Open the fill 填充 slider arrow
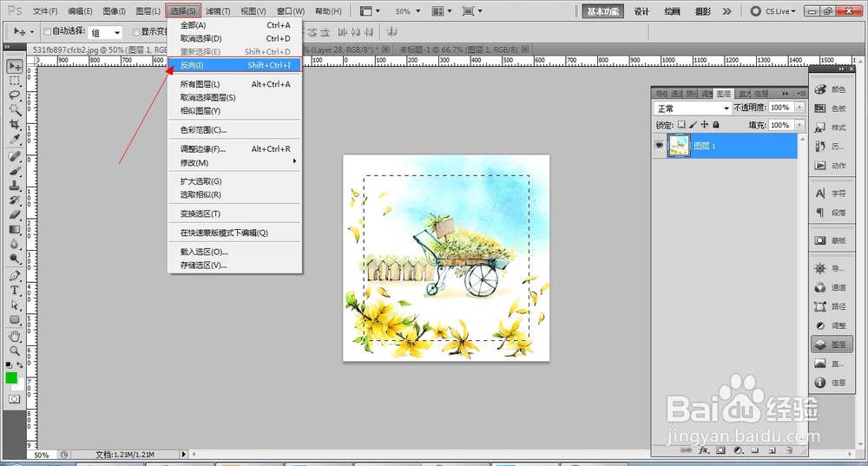868x466 pixels. tap(800, 125)
